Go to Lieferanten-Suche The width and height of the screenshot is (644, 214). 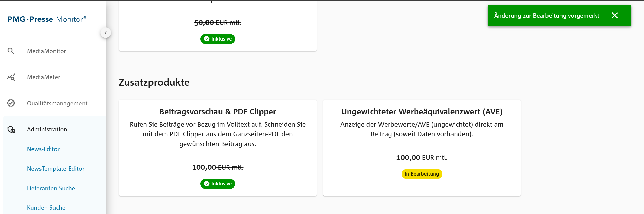[x=51, y=188]
